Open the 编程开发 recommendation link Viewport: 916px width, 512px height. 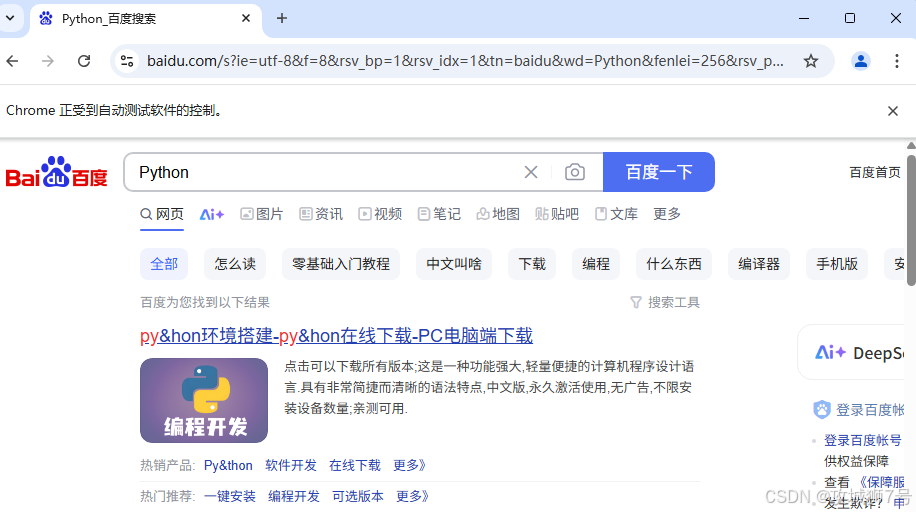click(294, 496)
